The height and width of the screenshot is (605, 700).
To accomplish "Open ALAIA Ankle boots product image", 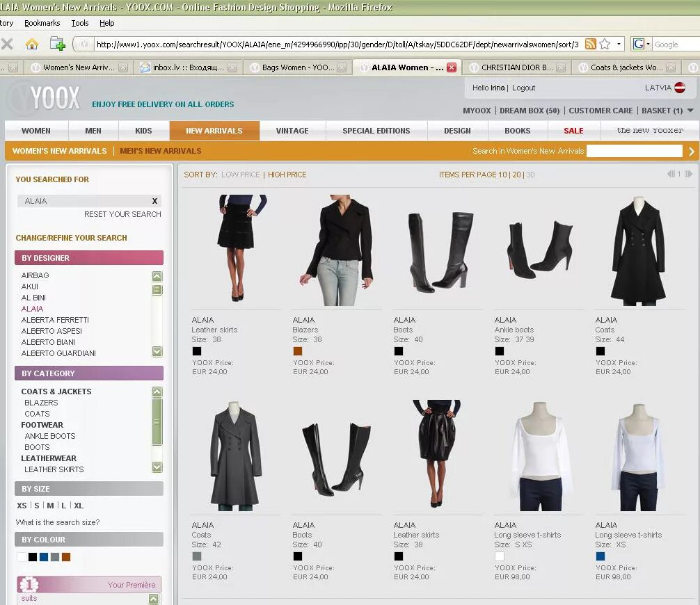I will [539, 250].
